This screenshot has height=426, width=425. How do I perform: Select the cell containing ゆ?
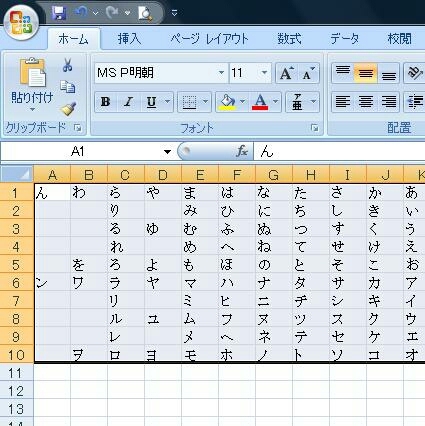(x=163, y=229)
